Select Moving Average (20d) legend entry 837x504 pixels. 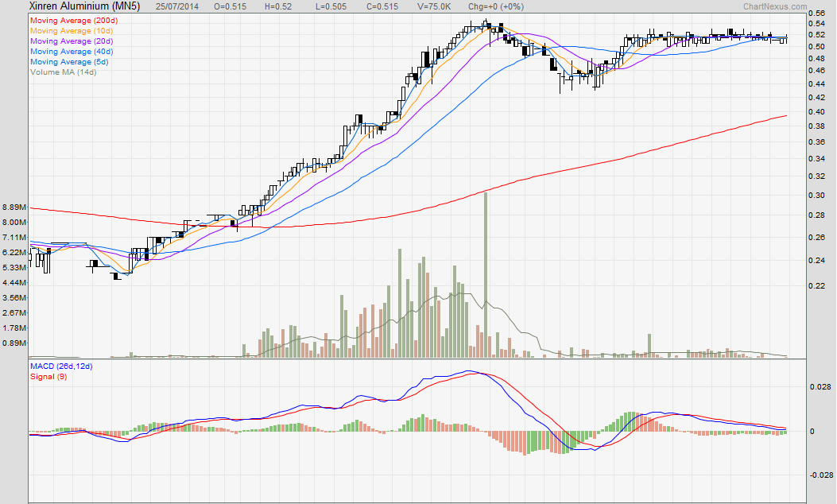[x=72, y=41]
